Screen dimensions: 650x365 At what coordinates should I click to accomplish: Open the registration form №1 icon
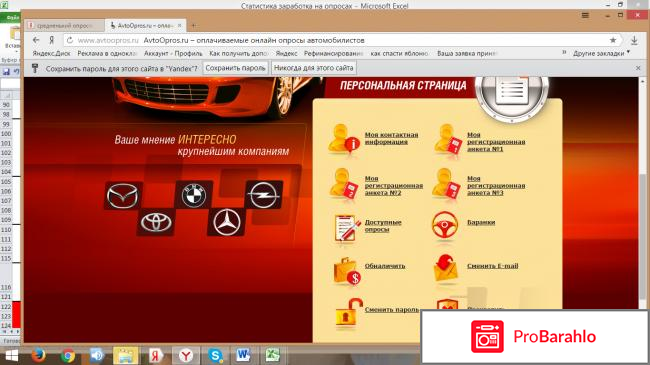[x=447, y=139]
